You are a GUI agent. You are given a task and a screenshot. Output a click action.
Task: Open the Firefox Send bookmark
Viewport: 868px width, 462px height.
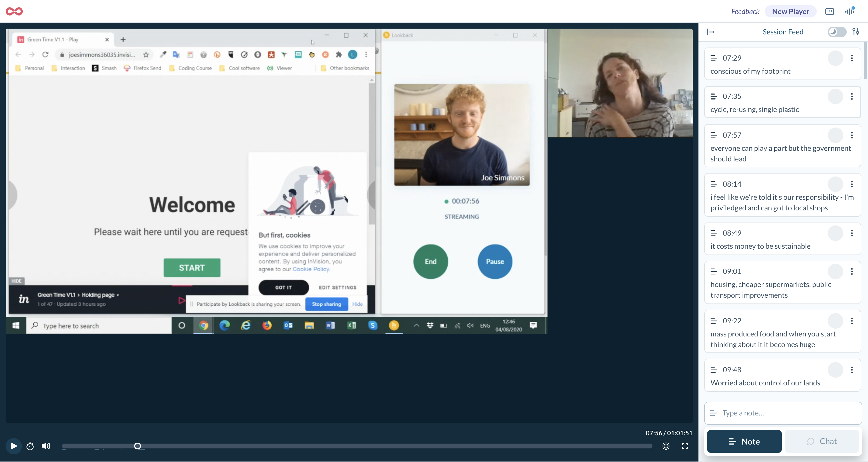point(143,68)
